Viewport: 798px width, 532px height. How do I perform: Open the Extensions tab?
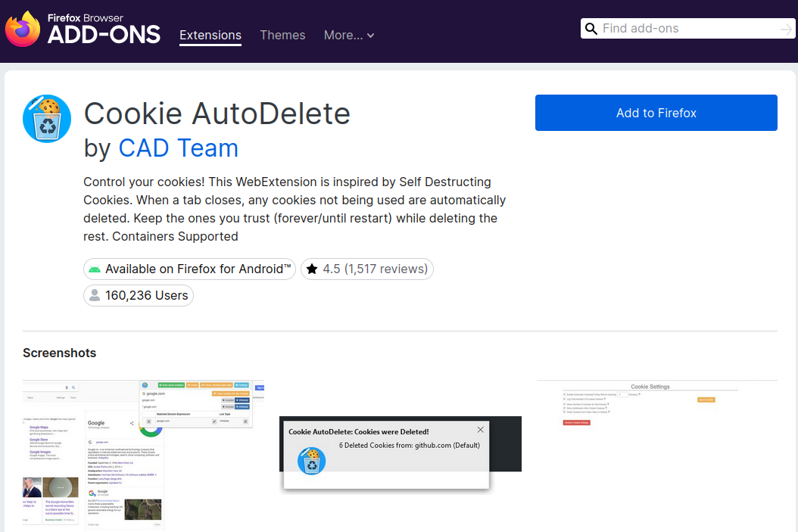(x=210, y=35)
